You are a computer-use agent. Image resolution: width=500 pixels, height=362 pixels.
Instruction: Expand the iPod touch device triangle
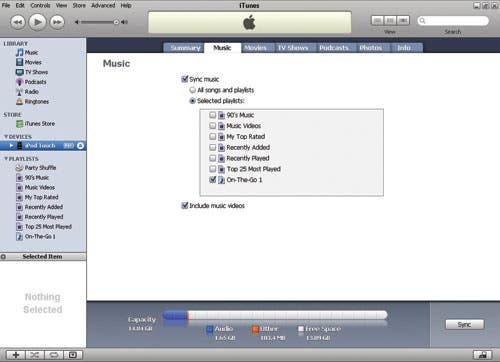coord(12,146)
